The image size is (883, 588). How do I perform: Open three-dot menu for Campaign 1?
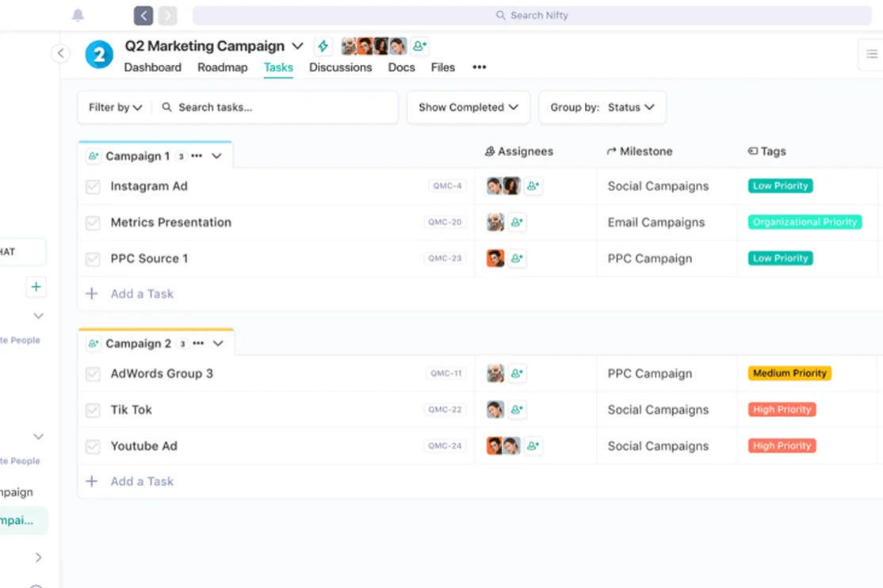tap(197, 156)
